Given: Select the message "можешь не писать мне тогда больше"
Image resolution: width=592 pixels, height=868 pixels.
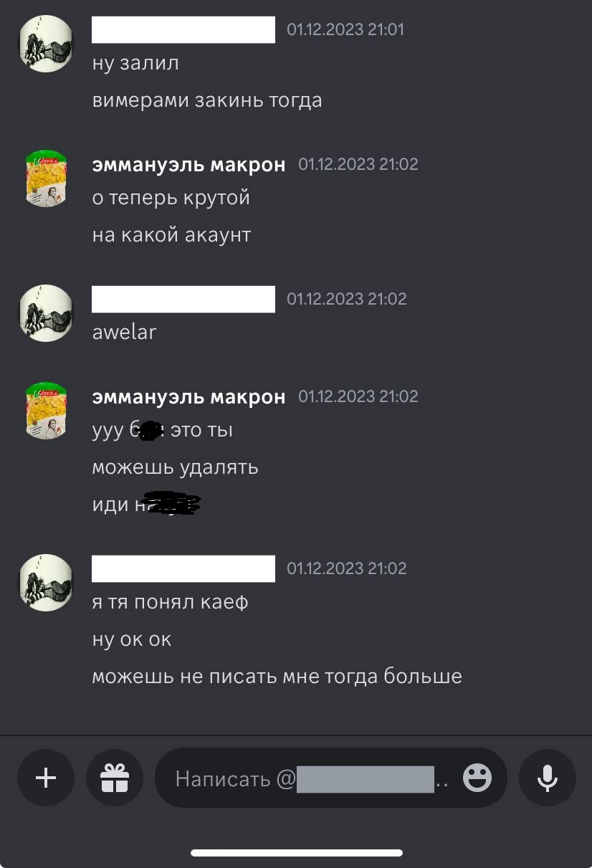Looking at the screenshot, I should click(277, 676).
